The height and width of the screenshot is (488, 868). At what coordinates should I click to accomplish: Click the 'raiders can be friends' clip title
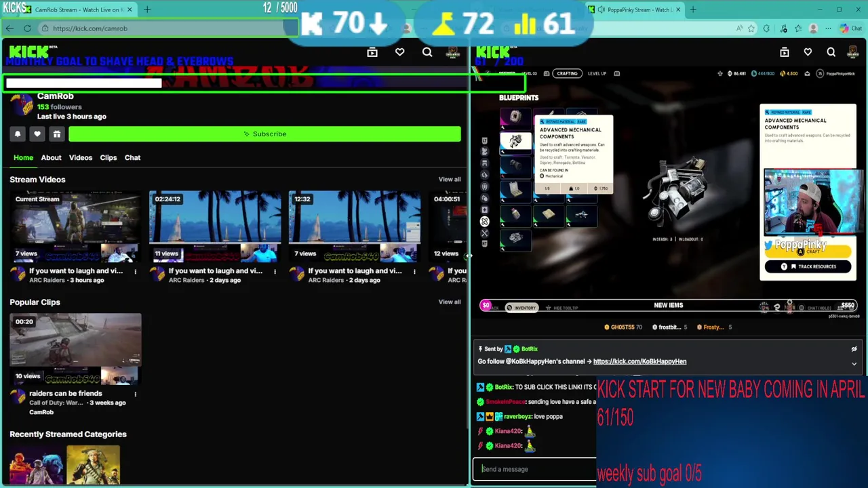point(66,393)
